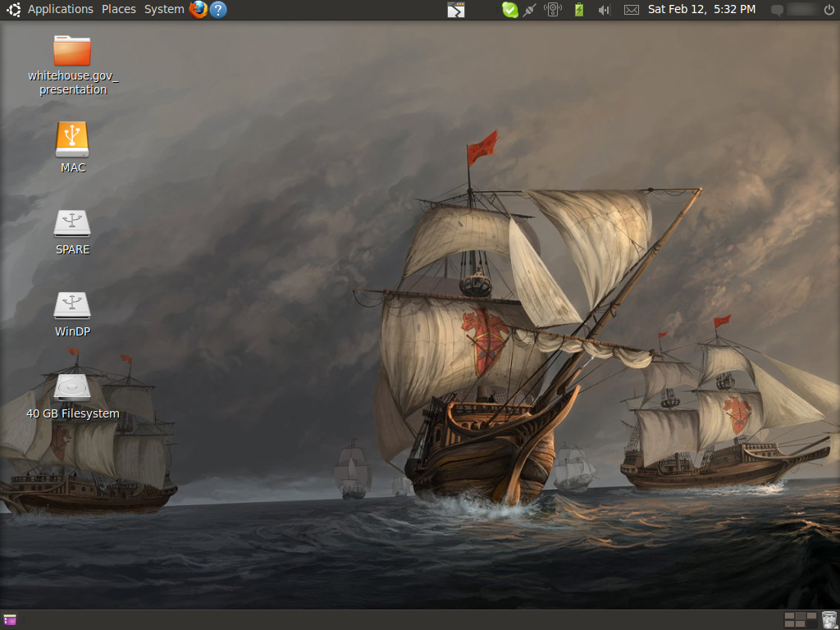Click the WinDP drive icon
This screenshot has width=840, height=630.
[x=72, y=305]
